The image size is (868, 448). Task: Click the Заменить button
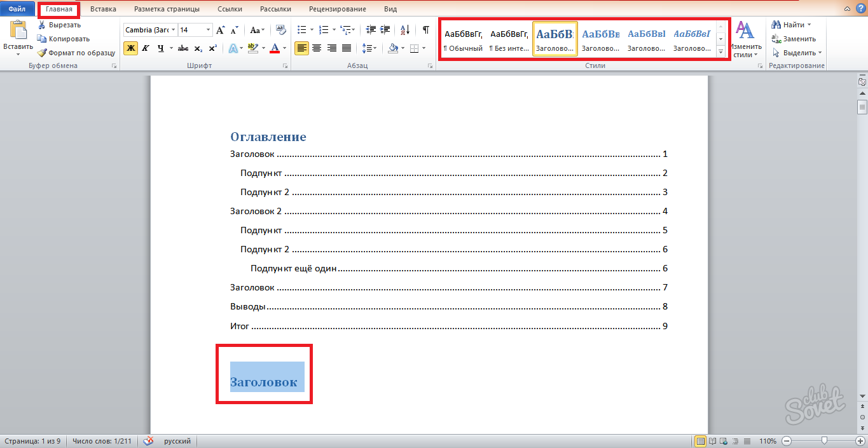[794, 39]
